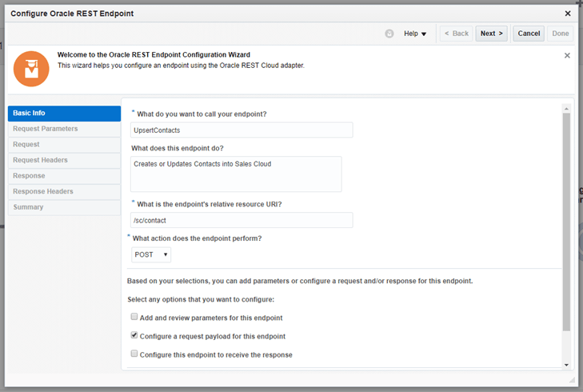Expand the Help dropdown menu

[x=415, y=34]
